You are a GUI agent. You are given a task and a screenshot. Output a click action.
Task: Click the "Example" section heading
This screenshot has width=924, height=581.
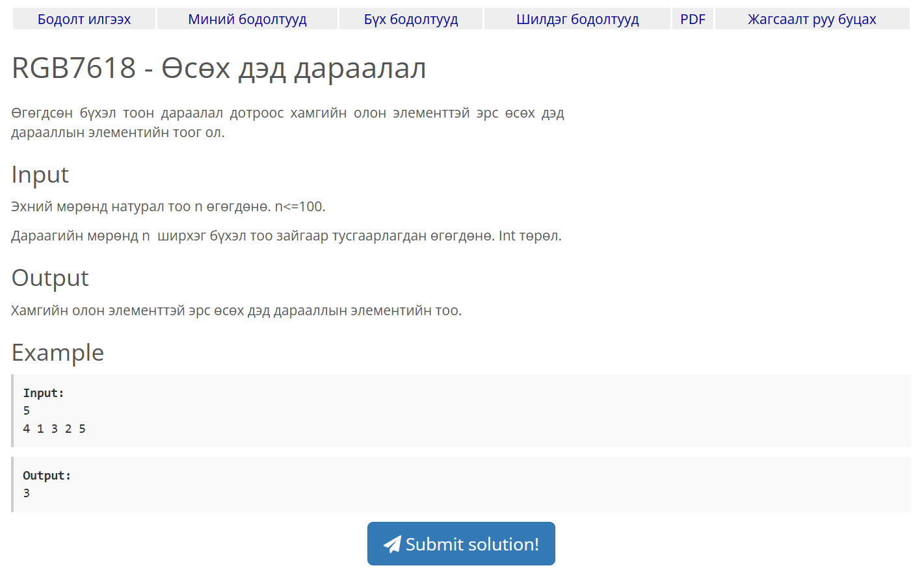(x=57, y=352)
